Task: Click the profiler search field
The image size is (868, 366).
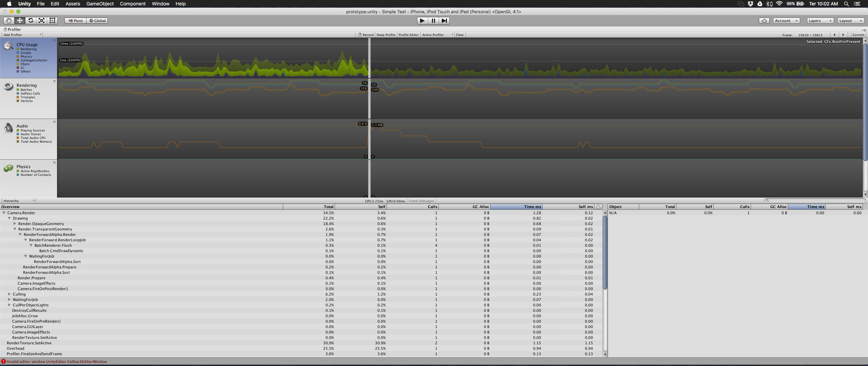Action: 815,201
